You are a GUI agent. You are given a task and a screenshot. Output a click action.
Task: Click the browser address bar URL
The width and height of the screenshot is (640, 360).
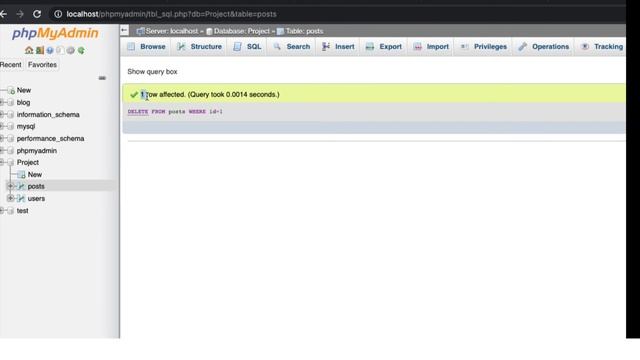pyautogui.click(x=171, y=14)
